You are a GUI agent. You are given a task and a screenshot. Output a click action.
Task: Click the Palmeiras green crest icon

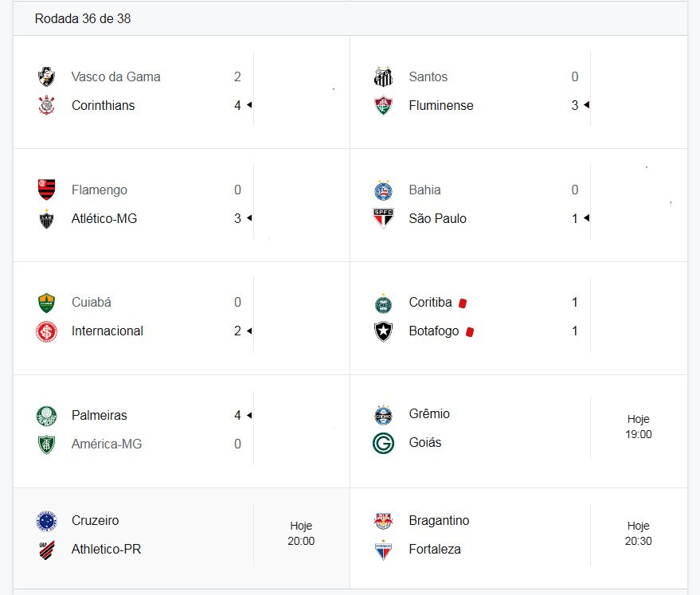pos(46,416)
